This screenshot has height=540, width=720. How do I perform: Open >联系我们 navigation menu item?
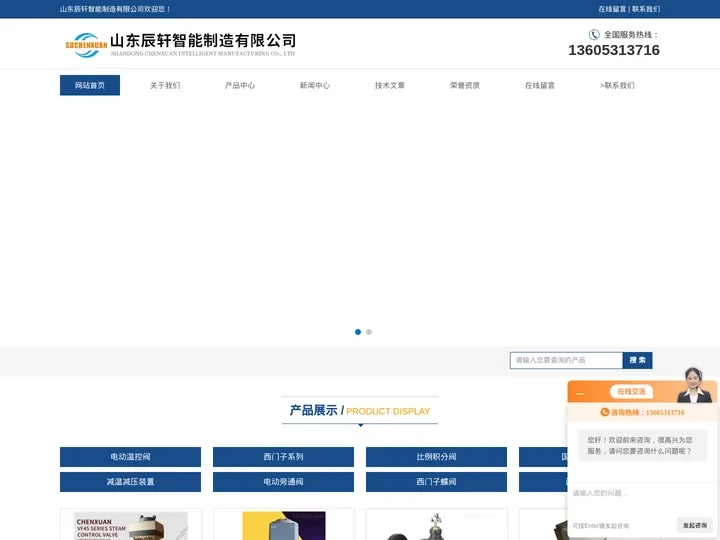point(617,85)
